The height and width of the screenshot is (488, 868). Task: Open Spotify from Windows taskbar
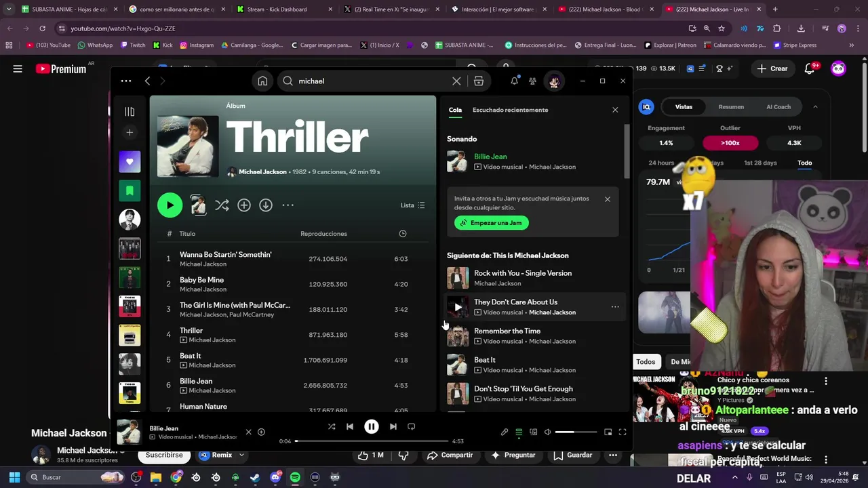point(295,477)
